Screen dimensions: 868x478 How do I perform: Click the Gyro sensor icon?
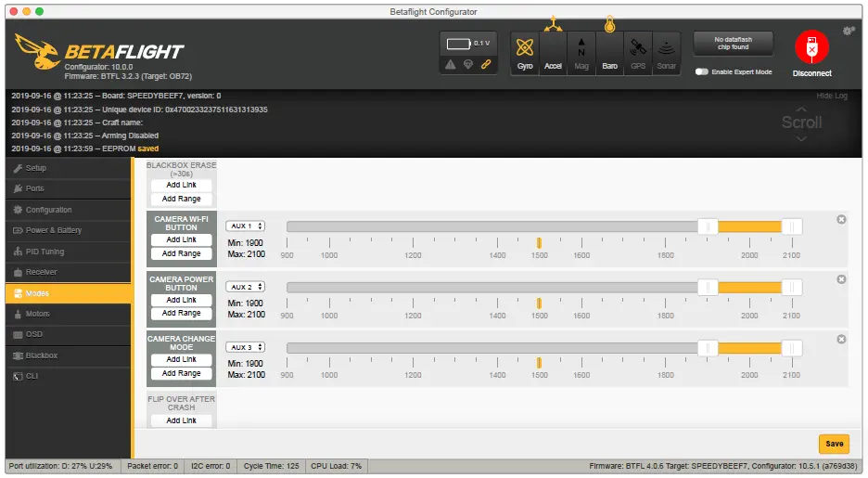coord(525,53)
